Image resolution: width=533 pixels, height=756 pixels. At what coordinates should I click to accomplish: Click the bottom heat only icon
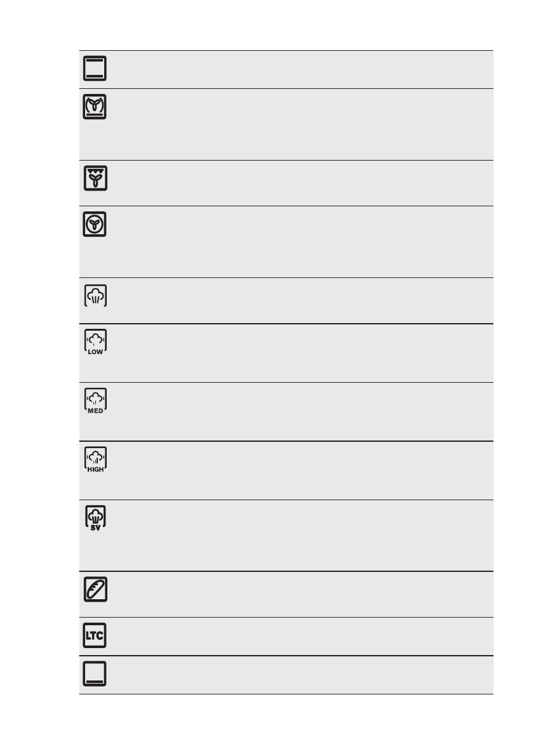[x=94, y=674]
